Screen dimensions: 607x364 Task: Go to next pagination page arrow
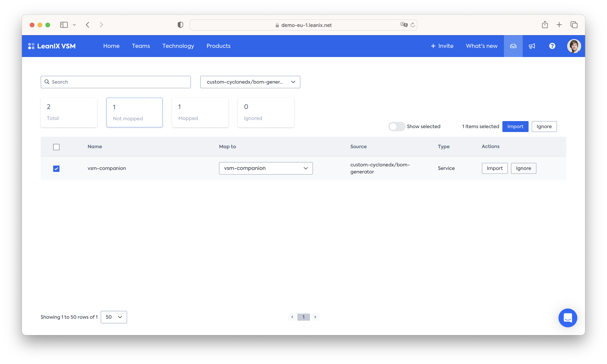coord(315,317)
